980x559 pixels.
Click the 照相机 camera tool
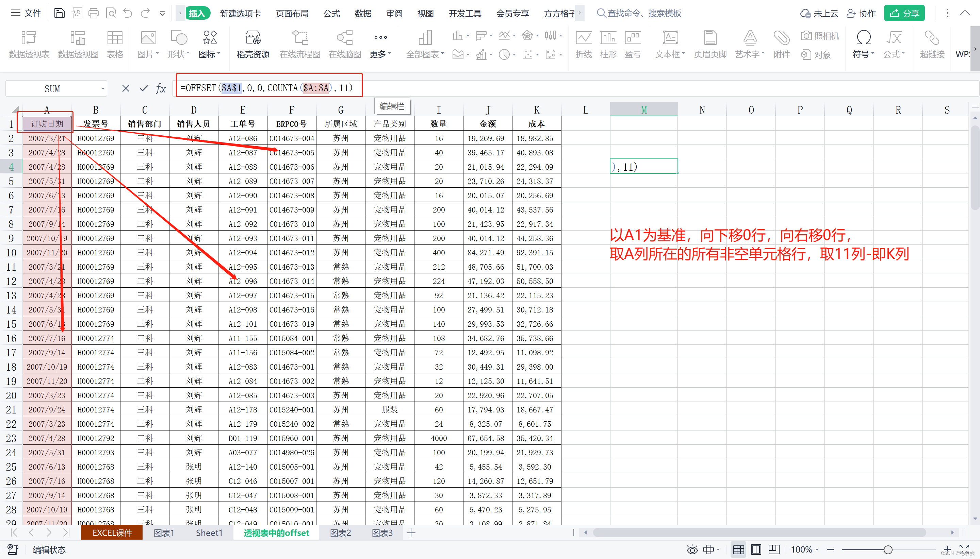pos(820,36)
